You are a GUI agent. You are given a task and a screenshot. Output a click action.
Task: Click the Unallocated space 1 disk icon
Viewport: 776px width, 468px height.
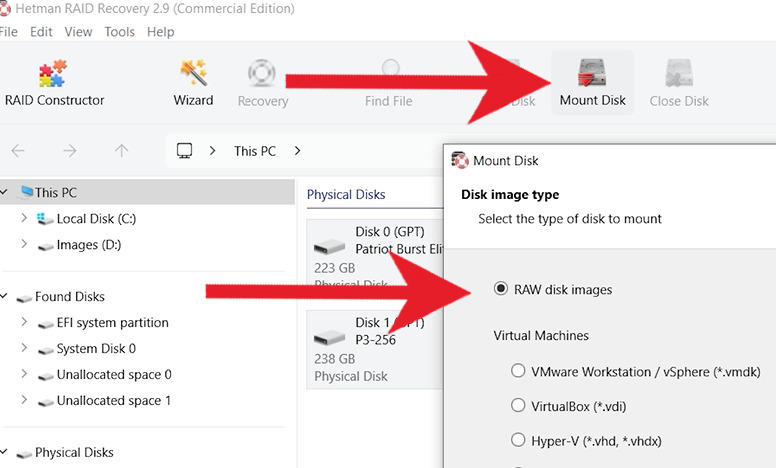click(x=46, y=402)
